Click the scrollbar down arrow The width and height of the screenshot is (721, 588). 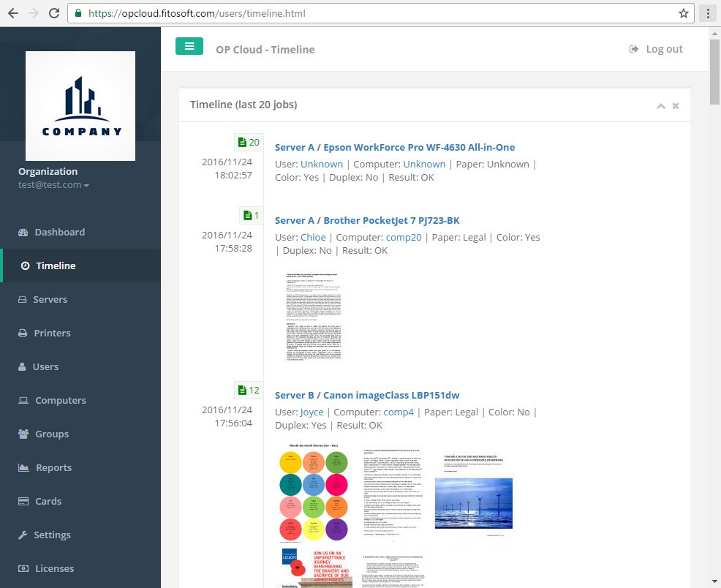(714, 582)
